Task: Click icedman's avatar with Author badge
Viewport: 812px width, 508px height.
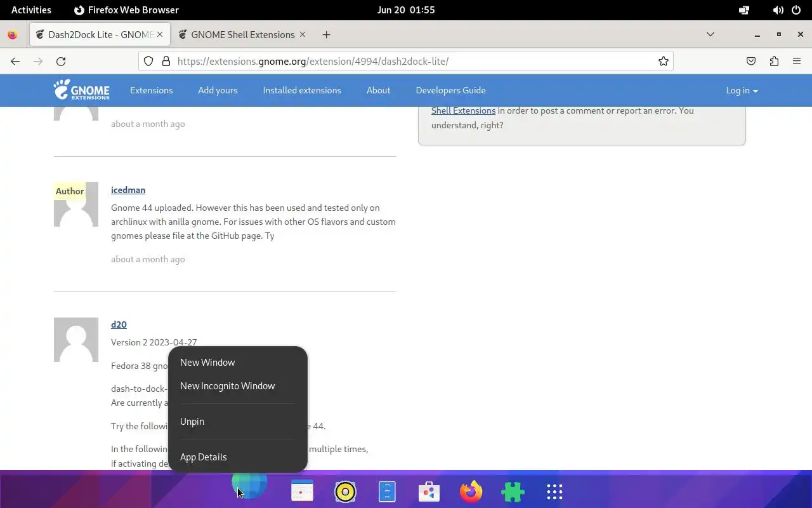Action: click(76, 204)
